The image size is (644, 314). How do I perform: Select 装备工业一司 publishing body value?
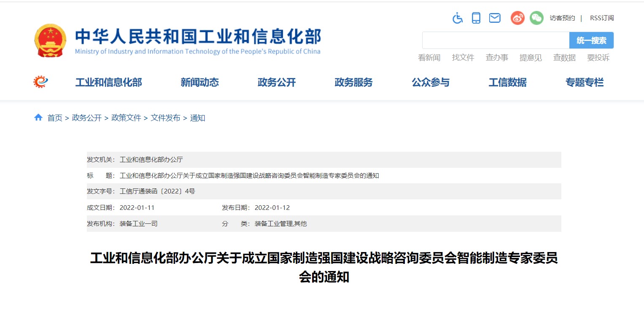coord(139,224)
